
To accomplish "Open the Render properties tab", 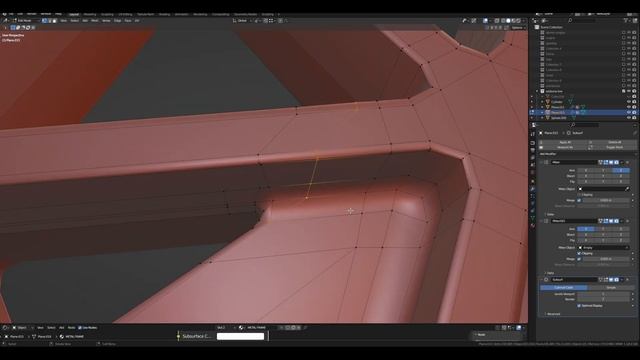I will (533, 143).
